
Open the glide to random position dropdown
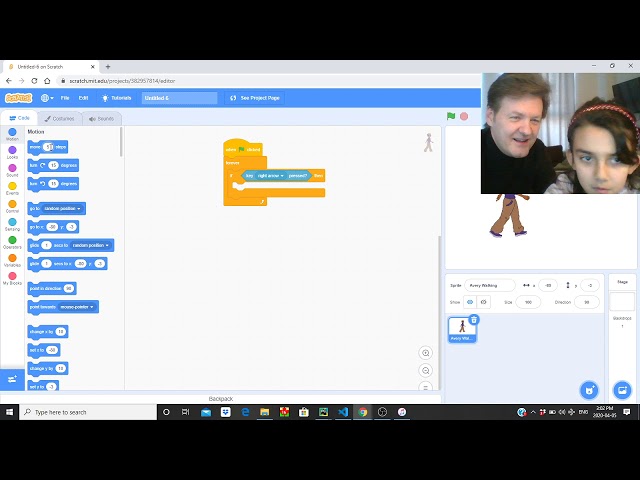[91, 245]
